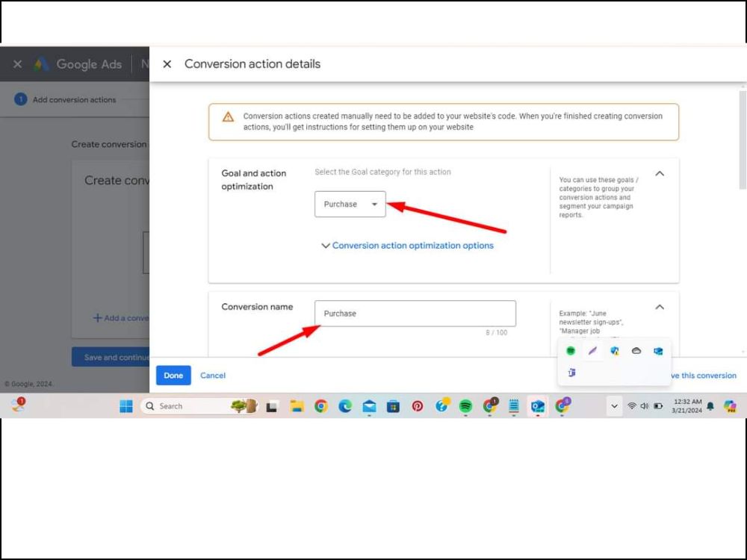Image resolution: width=747 pixels, height=560 pixels.
Task: Click the Cancel link
Action: pyautogui.click(x=212, y=376)
